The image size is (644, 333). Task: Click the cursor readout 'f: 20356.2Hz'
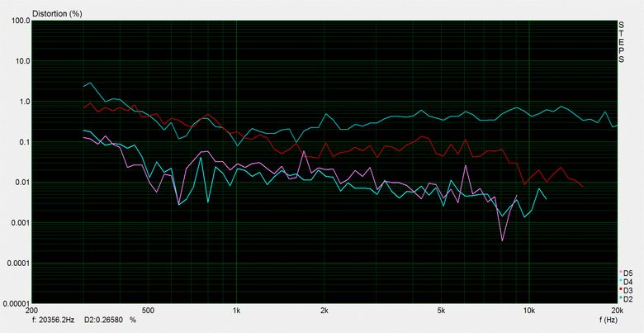point(53,320)
